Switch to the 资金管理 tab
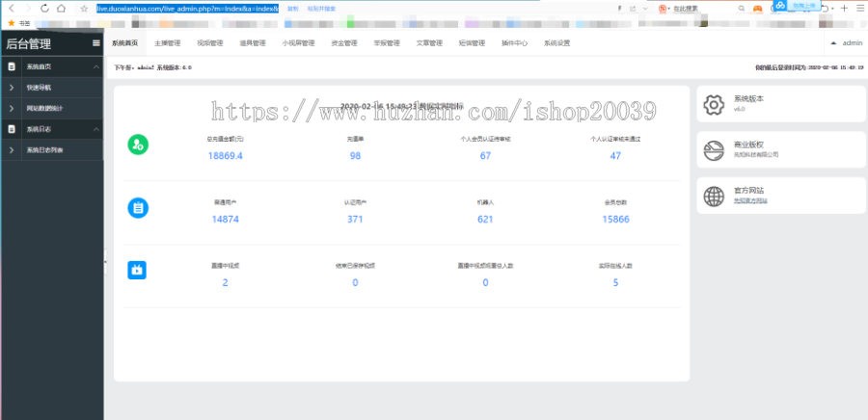Viewport: 868px width, 420px height. [x=343, y=43]
